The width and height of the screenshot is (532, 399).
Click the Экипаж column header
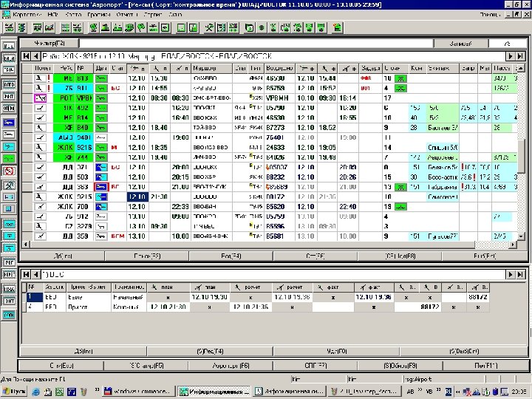(x=443, y=68)
